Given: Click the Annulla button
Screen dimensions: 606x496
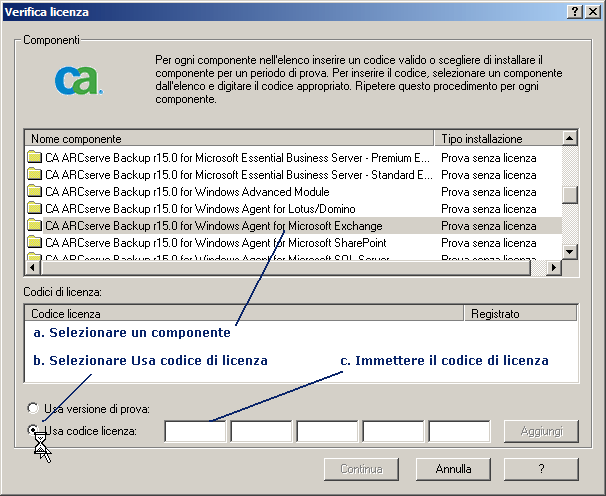Looking at the screenshot, I should 453,469.
